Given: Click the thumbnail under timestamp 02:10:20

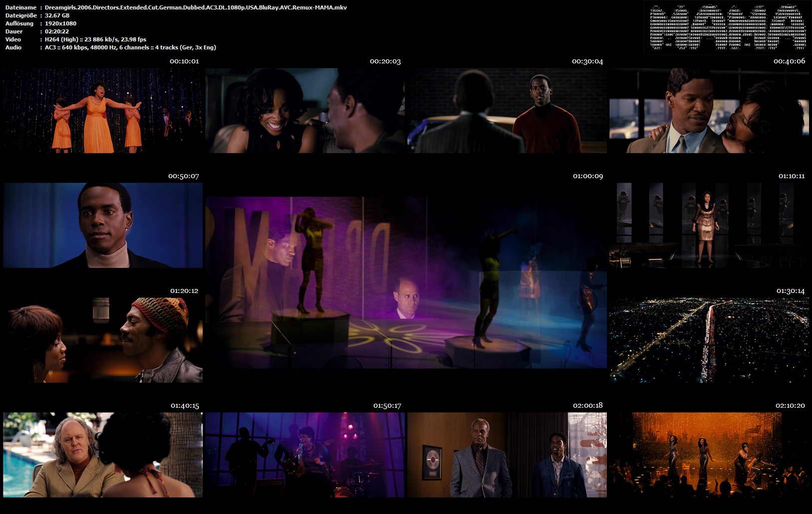Looking at the screenshot, I should coord(709,455).
